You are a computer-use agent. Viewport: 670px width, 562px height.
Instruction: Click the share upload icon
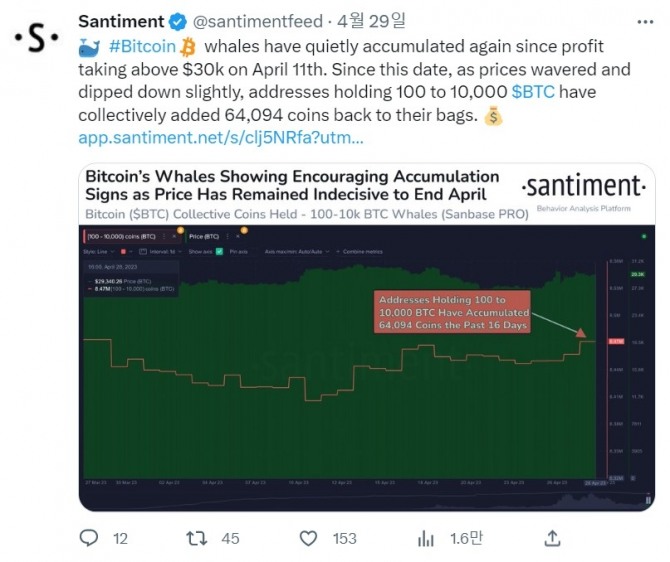551,538
